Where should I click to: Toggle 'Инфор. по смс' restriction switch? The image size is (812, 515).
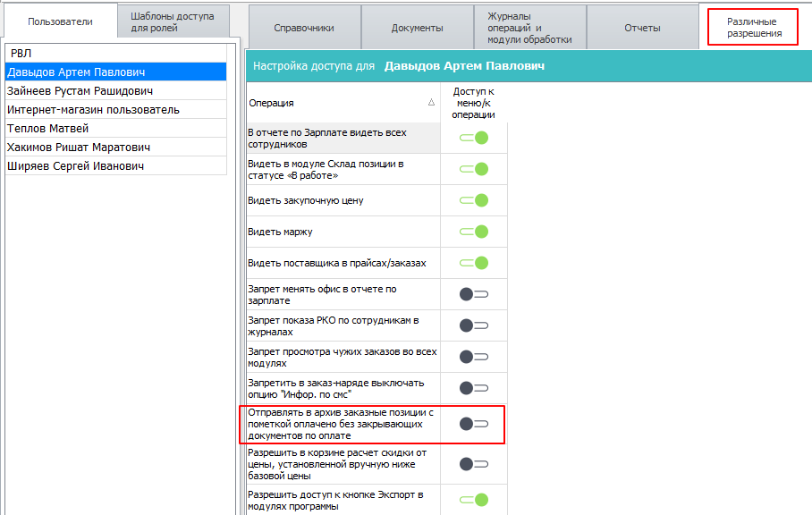(474, 388)
